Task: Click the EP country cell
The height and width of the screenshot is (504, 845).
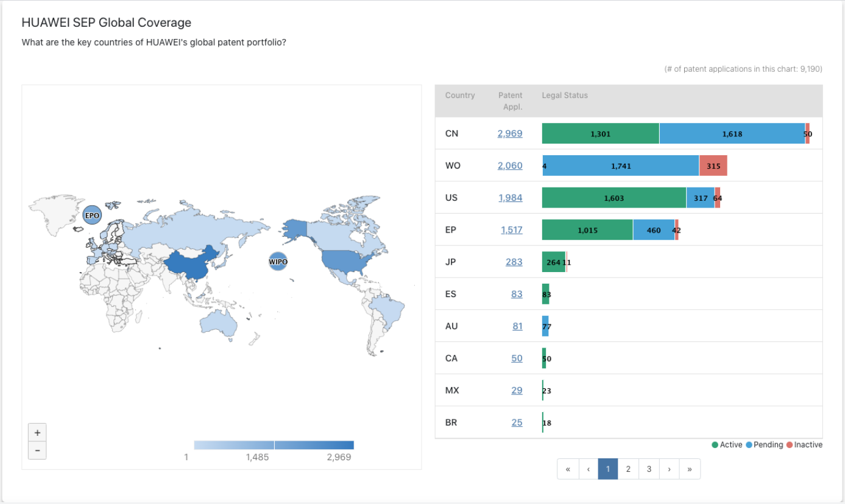Action: tap(451, 230)
